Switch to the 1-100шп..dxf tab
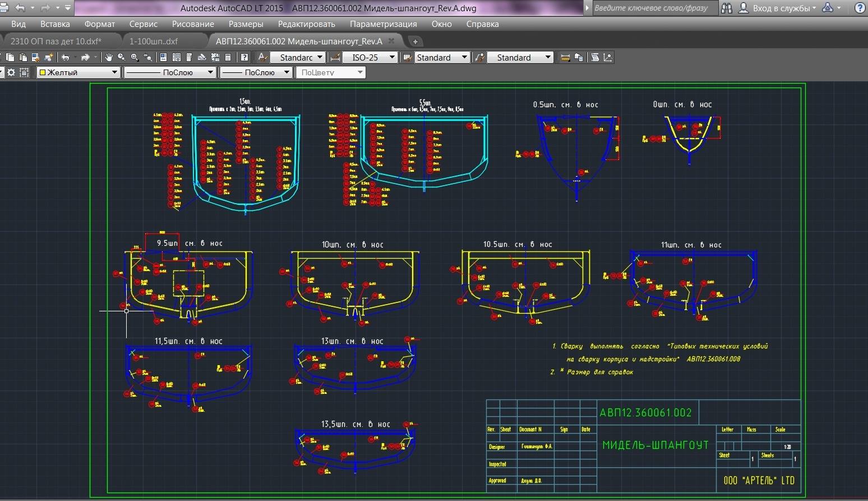The height and width of the screenshot is (501, 868). click(153, 41)
